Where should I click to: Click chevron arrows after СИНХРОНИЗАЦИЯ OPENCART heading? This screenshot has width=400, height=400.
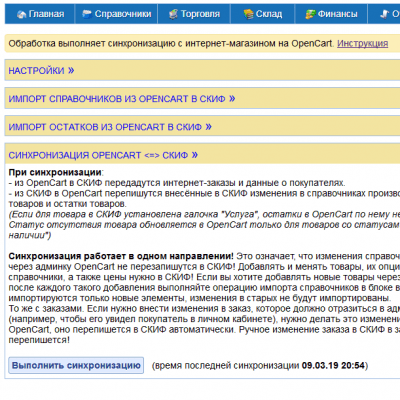click(195, 155)
